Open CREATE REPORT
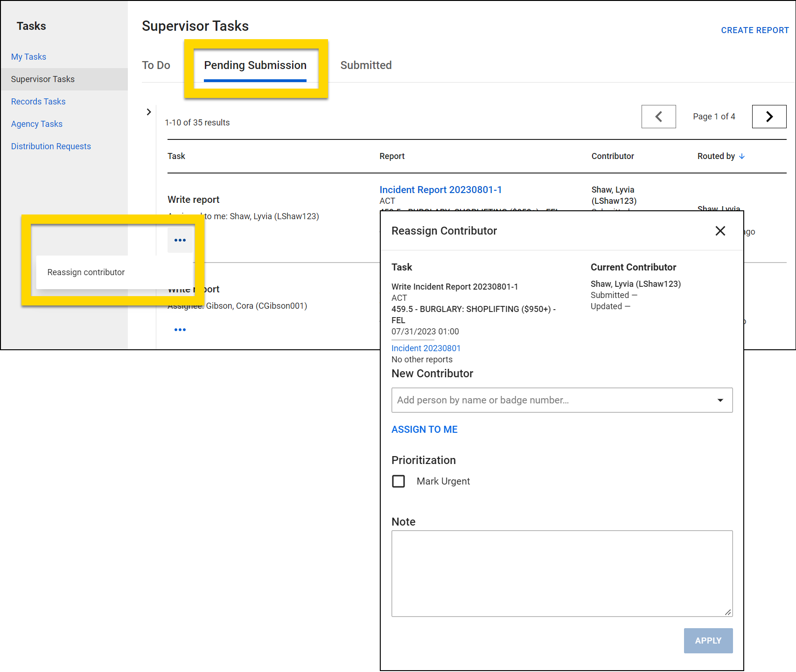Image resolution: width=796 pixels, height=672 pixels. point(754,30)
